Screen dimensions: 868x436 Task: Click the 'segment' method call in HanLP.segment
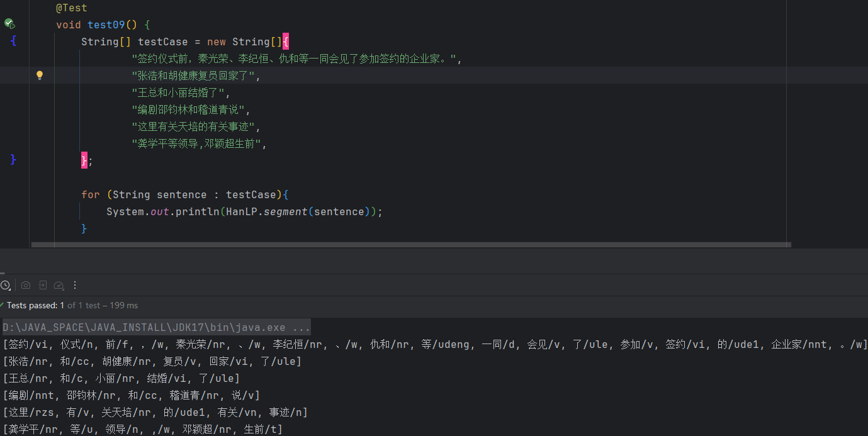click(x=286, y=211)
